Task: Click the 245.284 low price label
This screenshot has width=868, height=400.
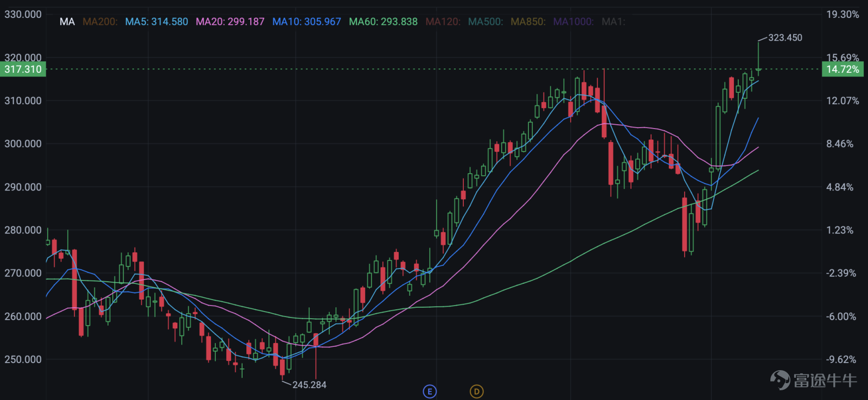Action: click(309, 385)
